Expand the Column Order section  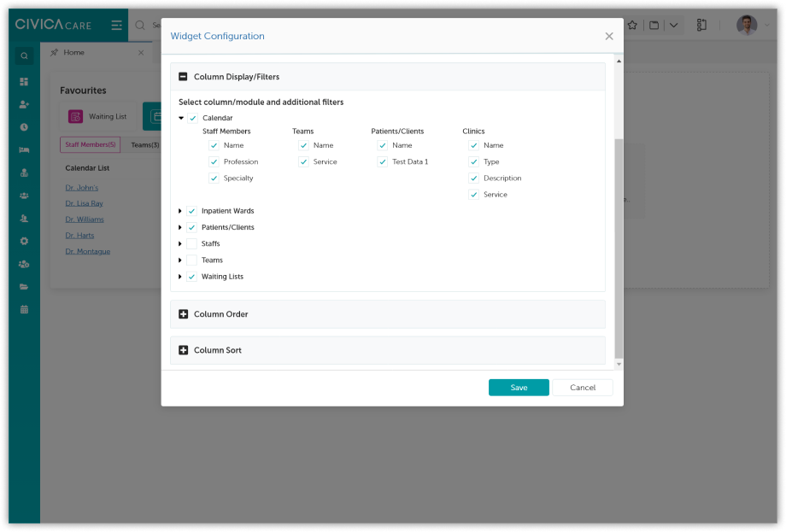point(183,314)
